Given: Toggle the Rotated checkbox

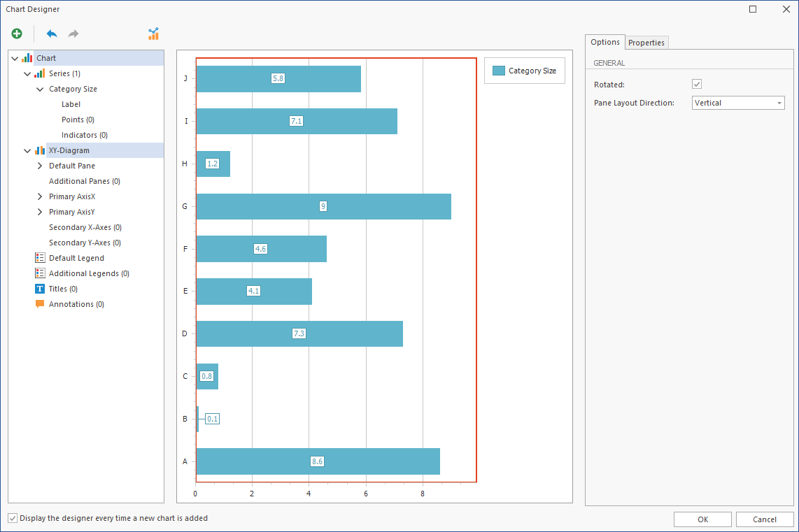Looking at the screenshot, I should coord(697,85).
